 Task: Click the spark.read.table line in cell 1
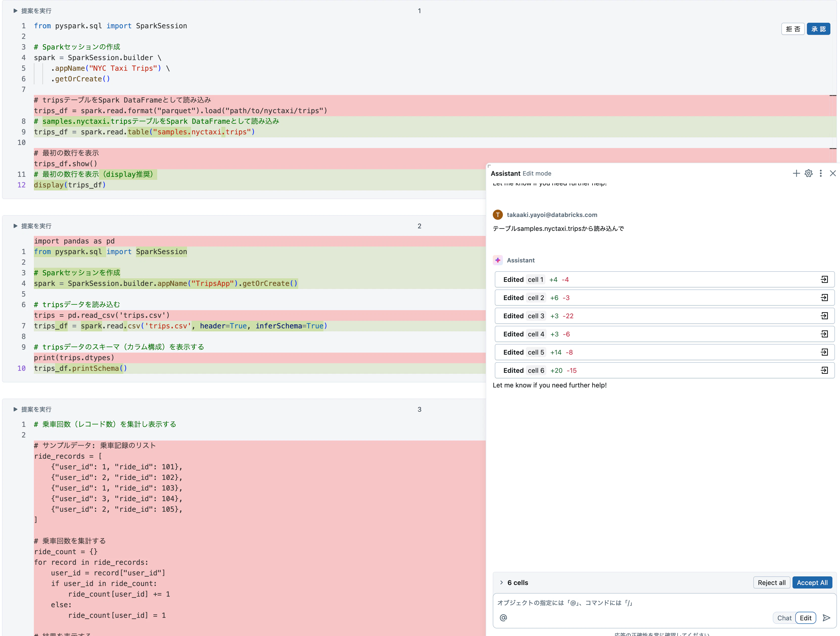point(144,132)
